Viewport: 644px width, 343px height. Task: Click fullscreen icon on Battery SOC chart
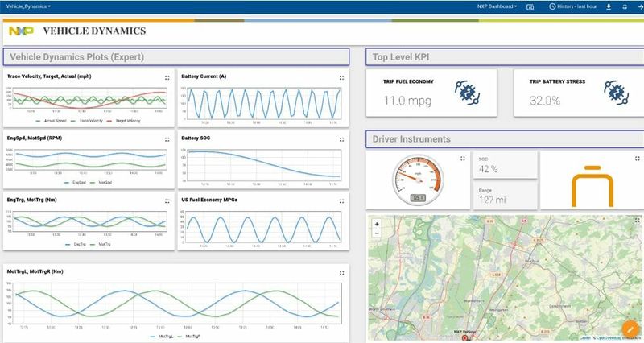(x=342, y=138)
